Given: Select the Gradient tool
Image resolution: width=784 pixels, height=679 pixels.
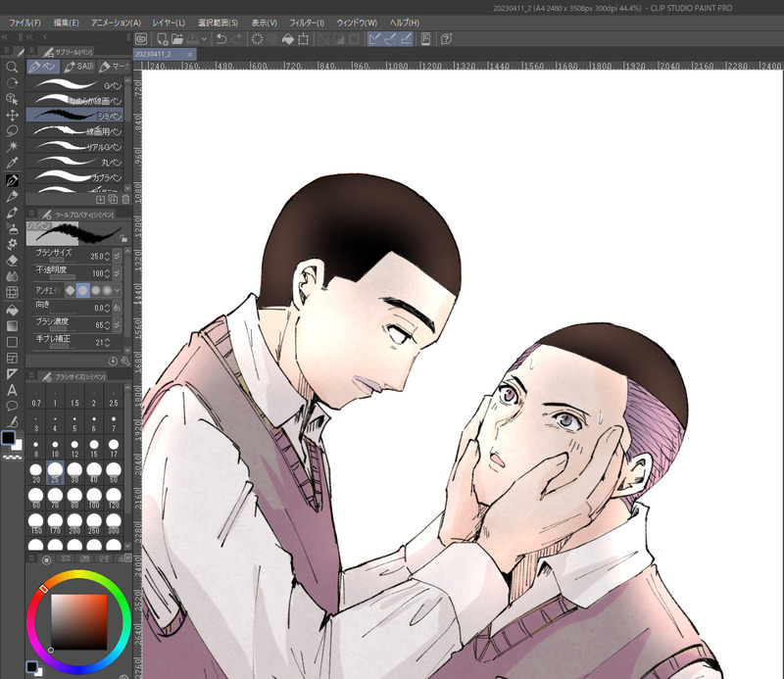Looking at the screenshot, I should click(12, 326).
